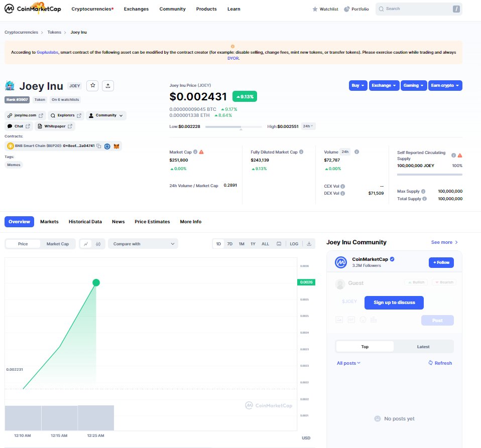Screen dimensions: 481x448
Task: Expand the Exchange dropdown
Action: point(384,85)
